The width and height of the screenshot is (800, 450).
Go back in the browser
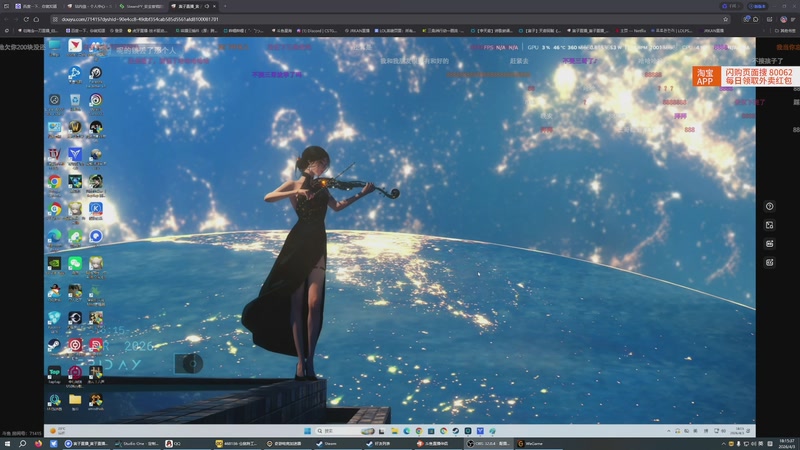pos(6,19)
